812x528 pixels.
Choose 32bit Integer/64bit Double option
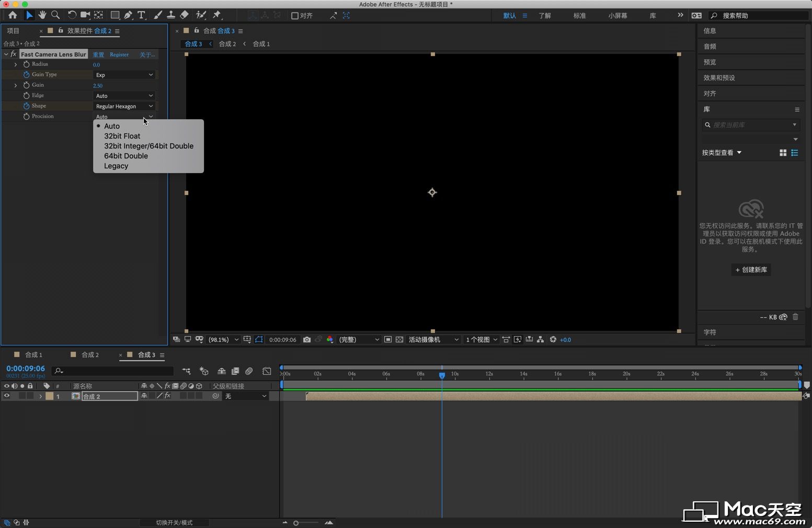tap(148, 146)
